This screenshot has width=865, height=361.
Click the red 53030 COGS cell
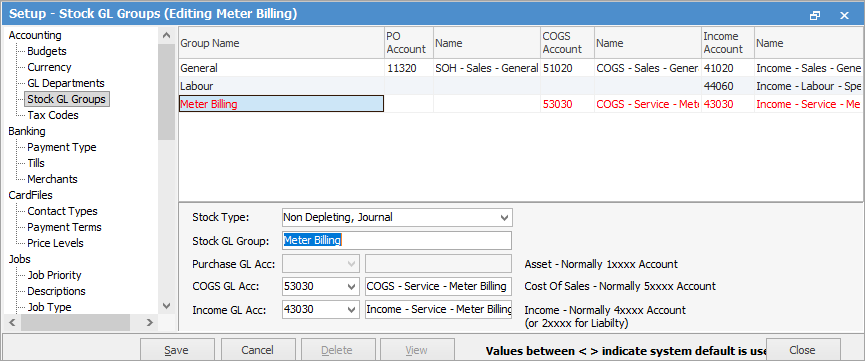(x=567, y=104)
